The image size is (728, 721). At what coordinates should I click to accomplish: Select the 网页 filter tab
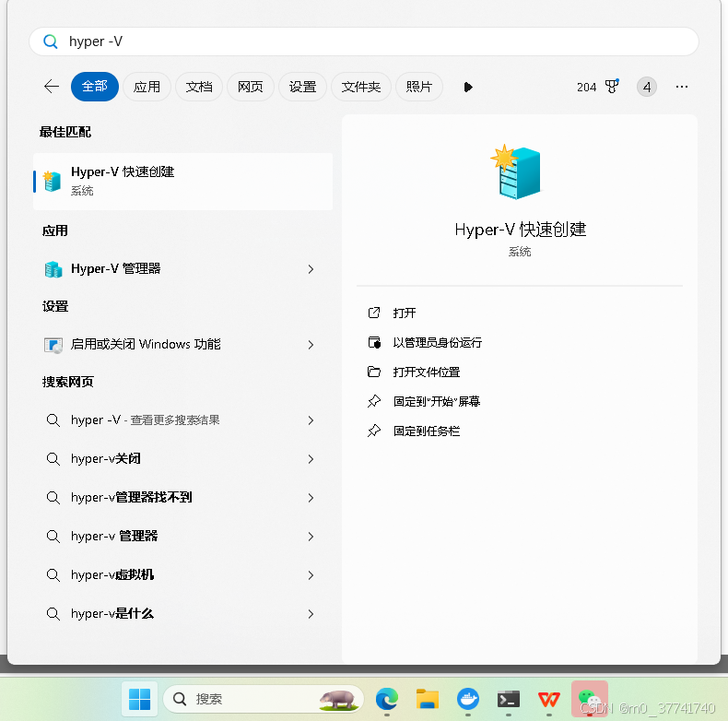[x=251, y=87]
